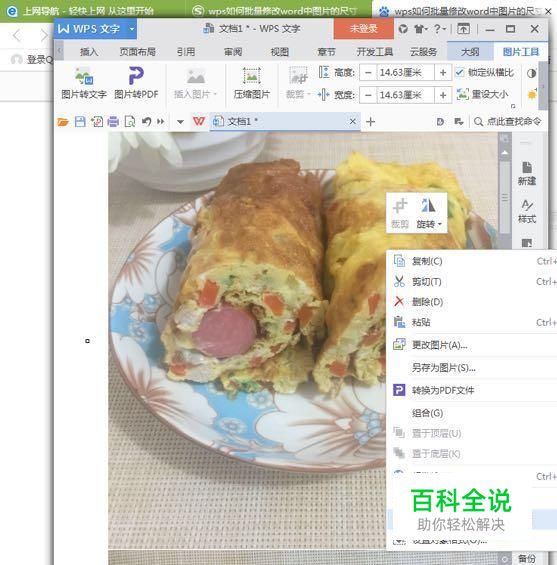Open the size dialog launcher in the ribbon
Image resolution: width=557 pixels, height=565 pixels.
click(x=513, y=106)
